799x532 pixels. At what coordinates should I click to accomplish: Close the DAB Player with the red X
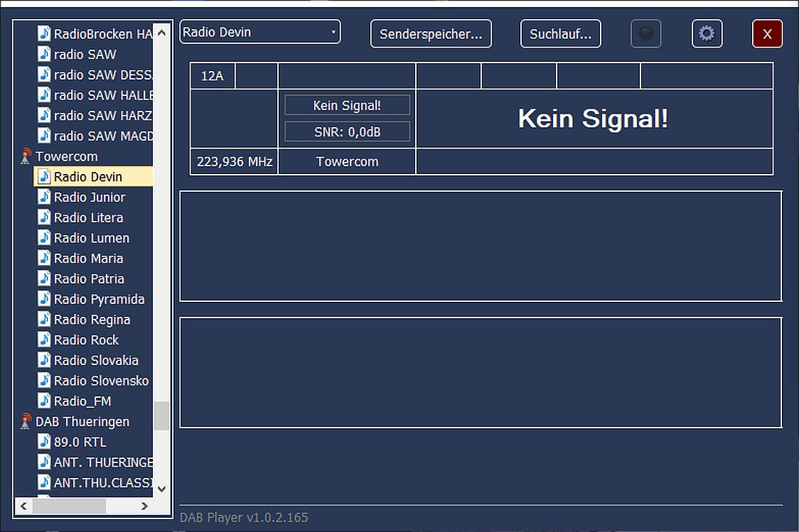click(767, 33)
